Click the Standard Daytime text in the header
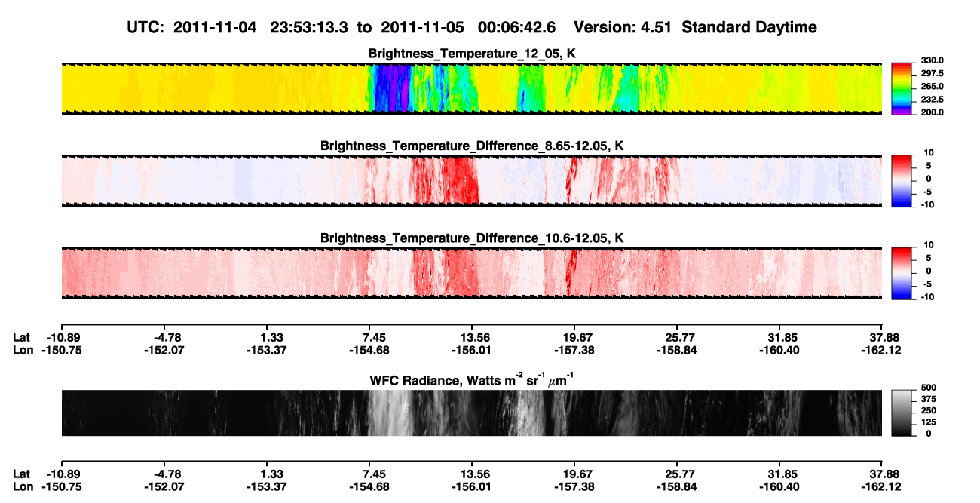 tap(749, 27)
